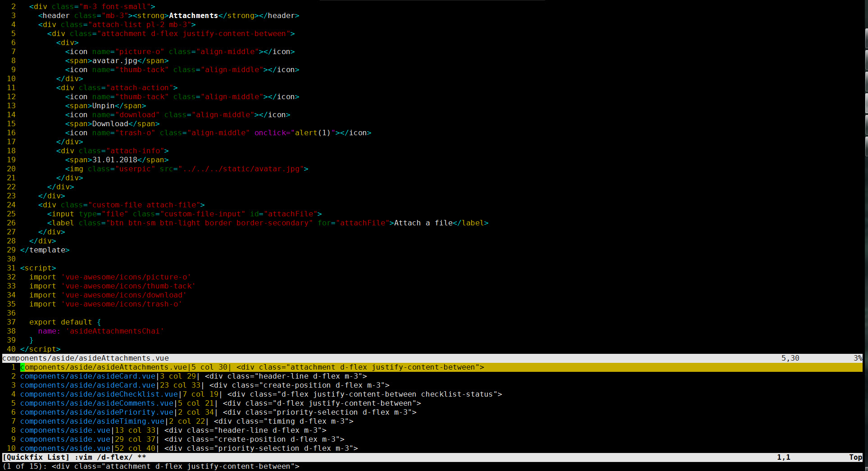Open quickfix entry asideCard.vue line 23 col 33

coord(205,385)
